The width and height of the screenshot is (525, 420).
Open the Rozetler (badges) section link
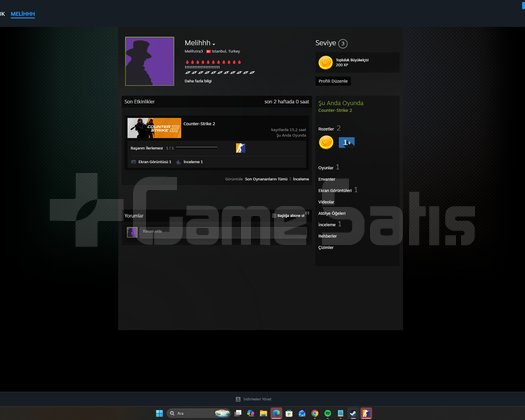[x=326, y=129]
